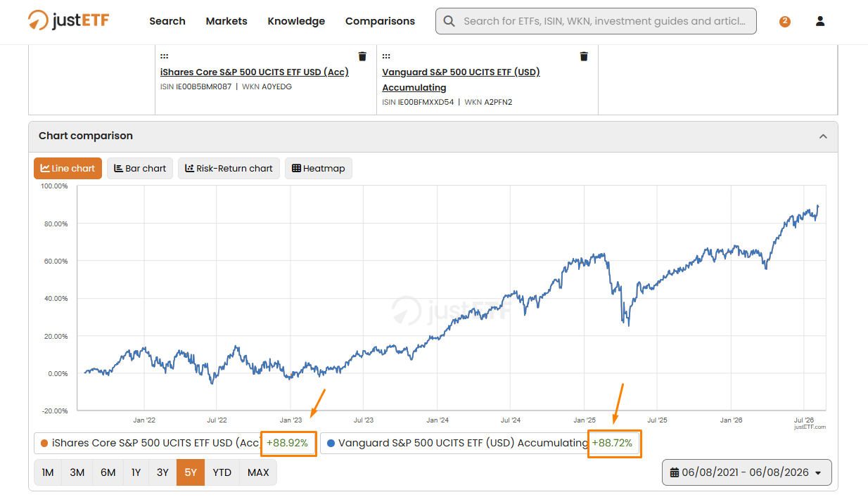Open the Comparisons menu
Viewport: 868px width, 497px height.
[x=380, y=21]
